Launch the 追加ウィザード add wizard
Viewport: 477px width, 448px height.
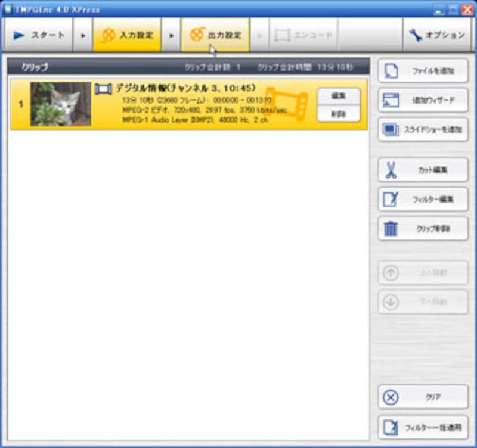click(x=423, y=100)
